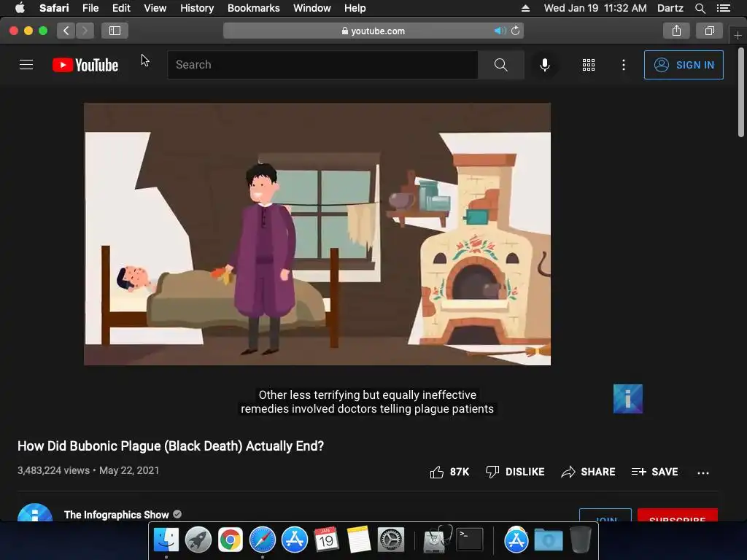
Task: Open Spotlight search in menu bar
Action: (x=700, y=8)
